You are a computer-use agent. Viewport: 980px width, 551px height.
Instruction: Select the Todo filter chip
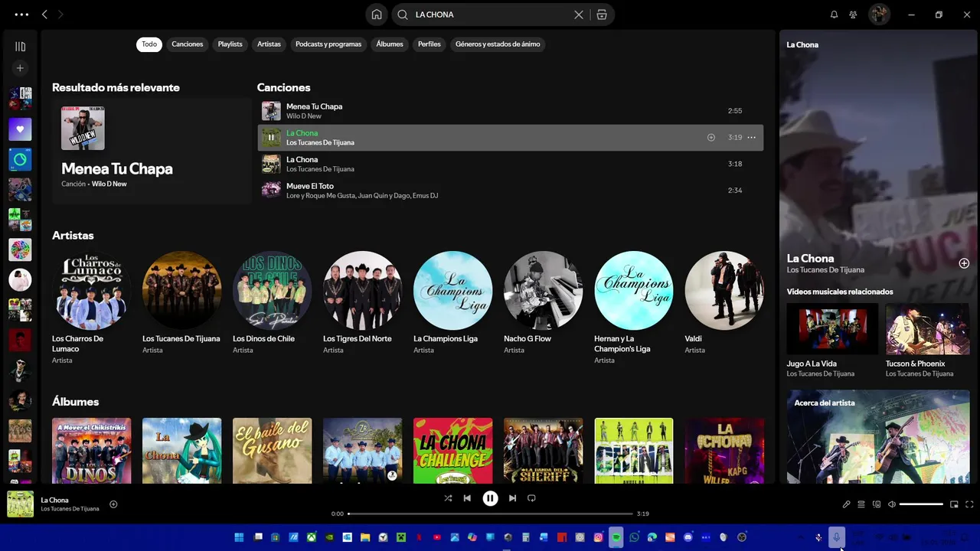149,44
